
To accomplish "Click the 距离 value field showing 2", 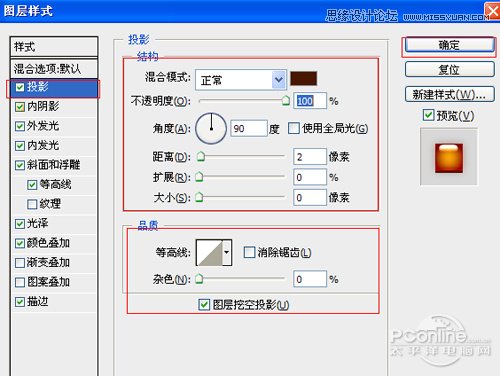I will (x=310, y=156).
